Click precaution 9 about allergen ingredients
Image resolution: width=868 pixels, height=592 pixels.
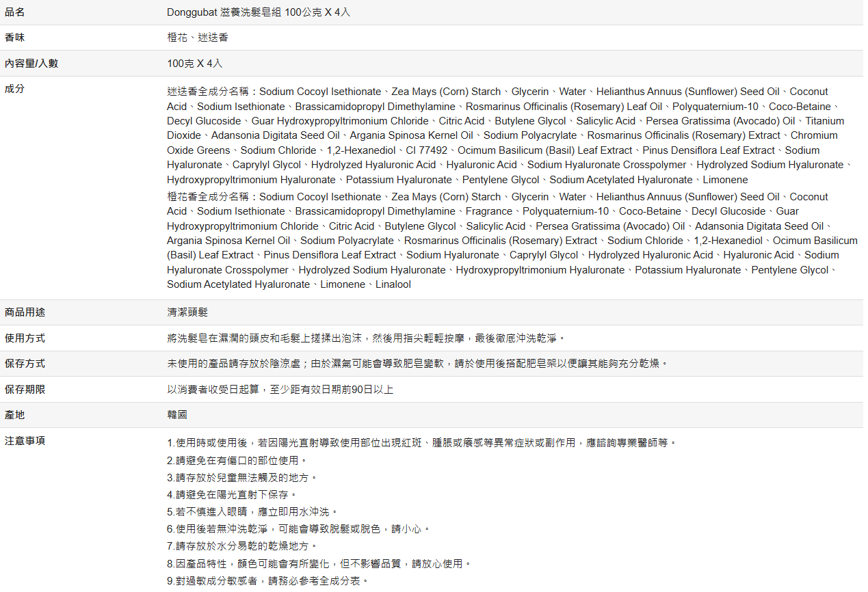click(x=268, y=581)
